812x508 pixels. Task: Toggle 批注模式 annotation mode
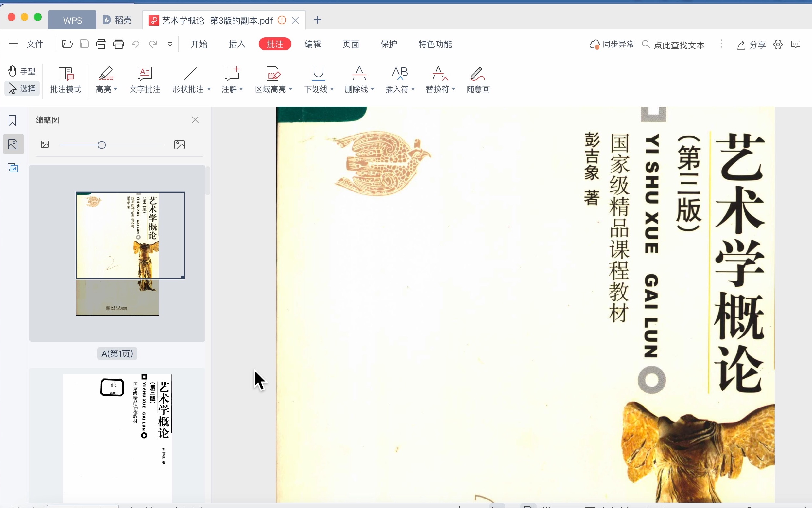click(66, 80)
